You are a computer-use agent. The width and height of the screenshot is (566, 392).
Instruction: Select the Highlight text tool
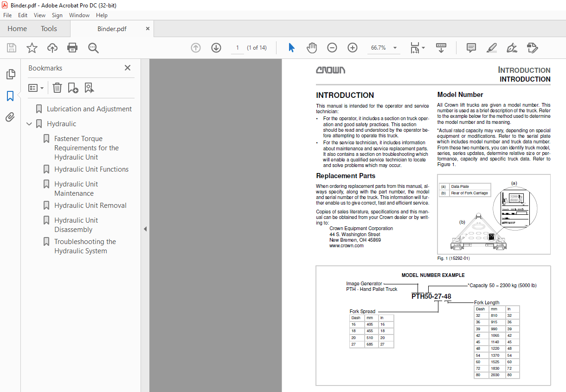pyautogui.click(x=492, y=47)
